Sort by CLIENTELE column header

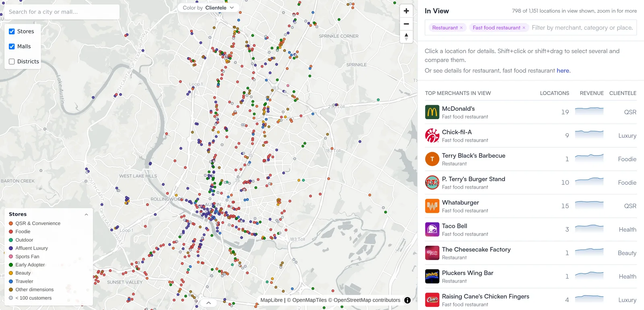[x=623, y=93]
